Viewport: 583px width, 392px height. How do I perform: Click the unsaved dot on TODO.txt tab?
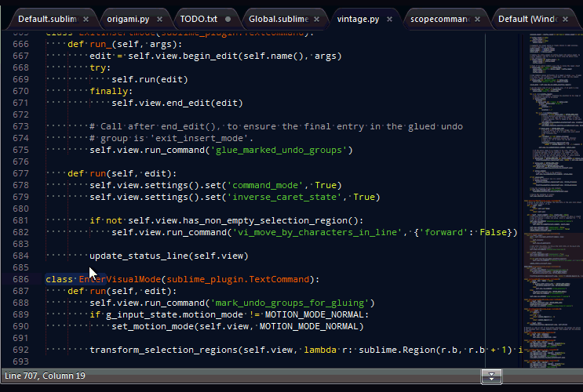tap(228, 18)
